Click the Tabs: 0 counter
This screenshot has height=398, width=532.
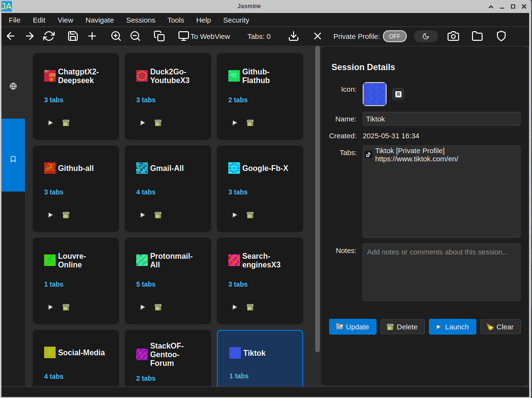click(259, 36)
